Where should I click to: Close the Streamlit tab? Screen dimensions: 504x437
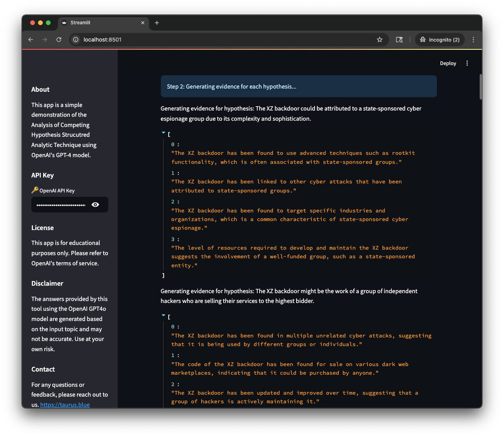click(x=143, y=23)
